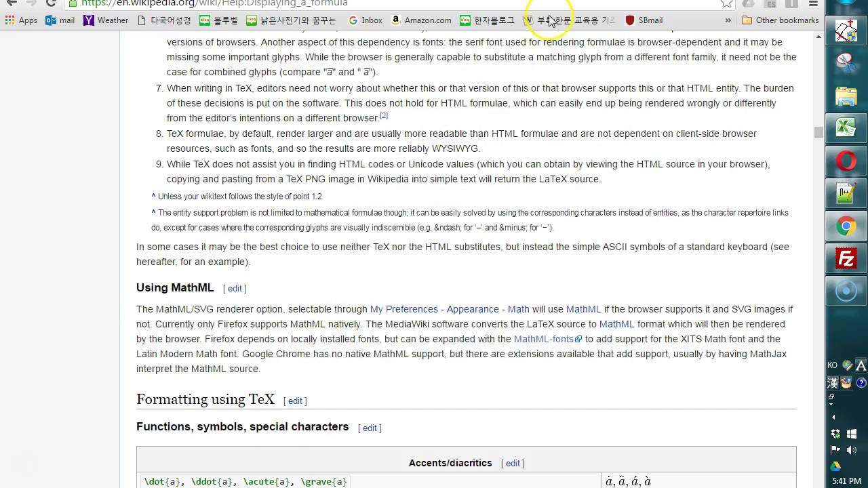868x488 pixels.
Task: Click the 漢 Hanja conversion button
Action: pos(833,383)
